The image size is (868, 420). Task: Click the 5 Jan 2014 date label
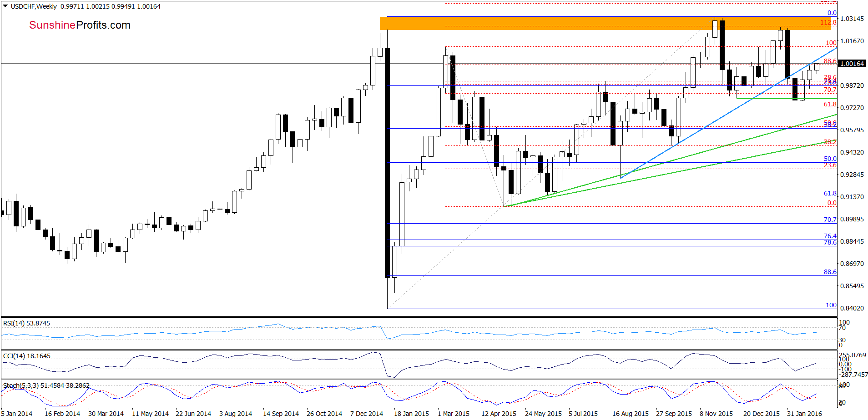click(17, 414)
